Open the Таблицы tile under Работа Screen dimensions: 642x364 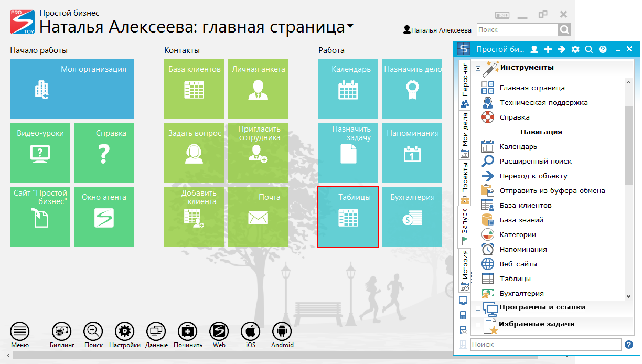click(348, 217)
